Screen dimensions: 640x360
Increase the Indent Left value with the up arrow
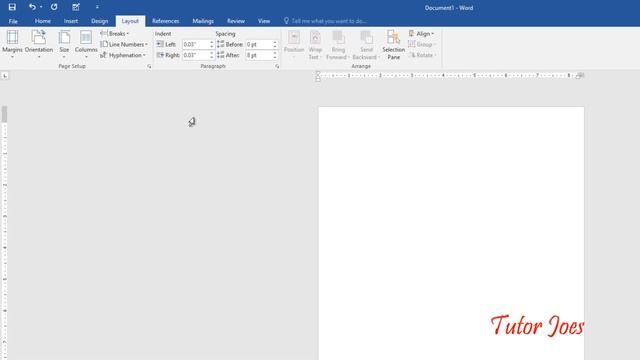coord(212,42)
